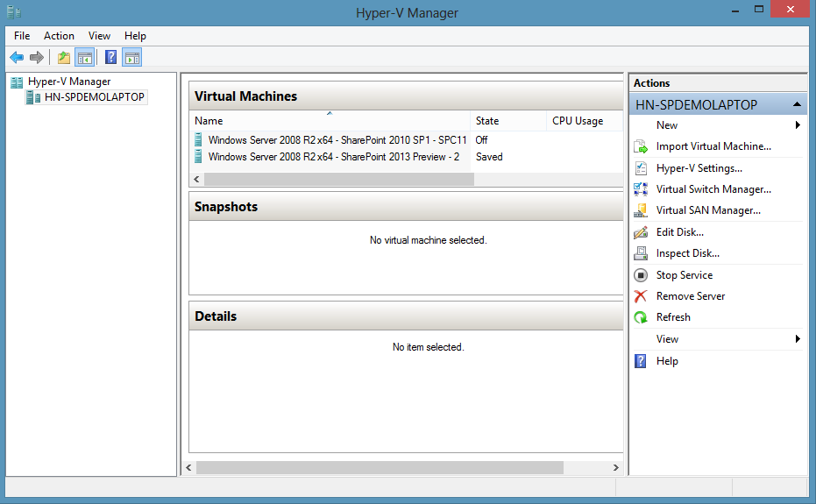The height and width of the screenshot is (504, 816).
Task: Open the View menu in menu bar
Action: tap(99, 36)
